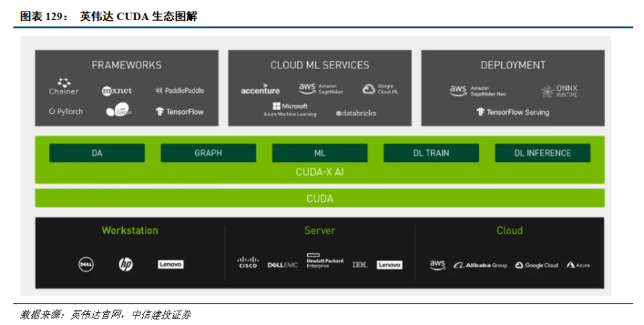Select the 数据来源 source line
The height and width of the screenshot is (325, 644).
point(105,315)
